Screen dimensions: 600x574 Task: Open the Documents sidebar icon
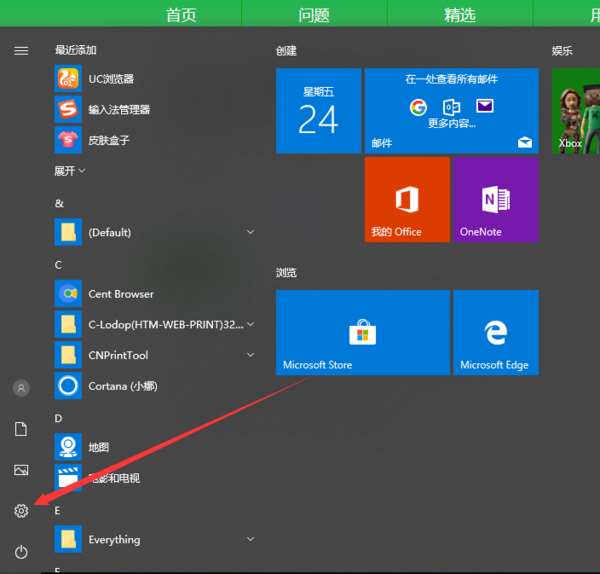click(21, 429)
